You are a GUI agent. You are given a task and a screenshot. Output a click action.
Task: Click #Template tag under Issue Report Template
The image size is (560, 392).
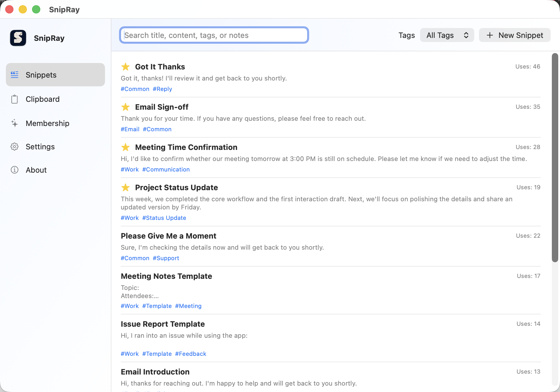(x=157, y=354)
